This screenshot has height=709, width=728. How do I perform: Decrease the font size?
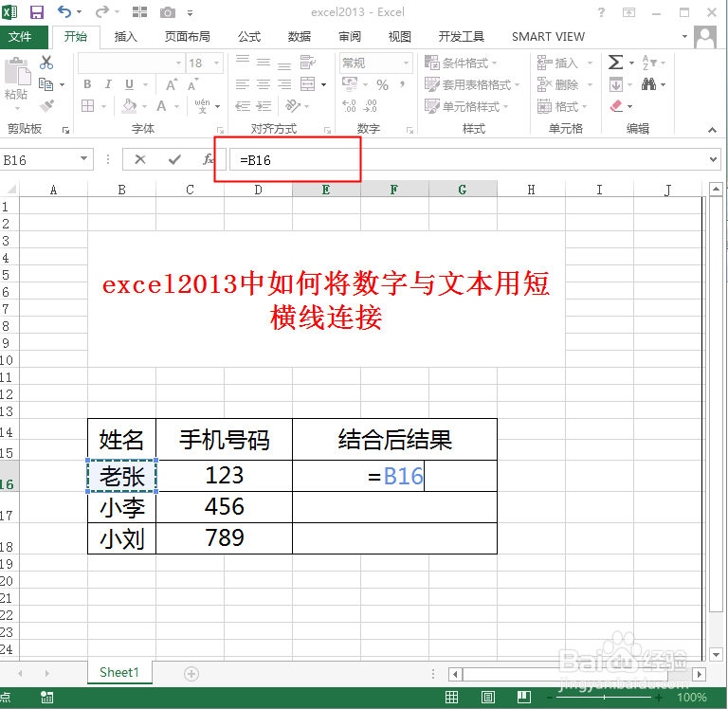(x=192, y=84)
